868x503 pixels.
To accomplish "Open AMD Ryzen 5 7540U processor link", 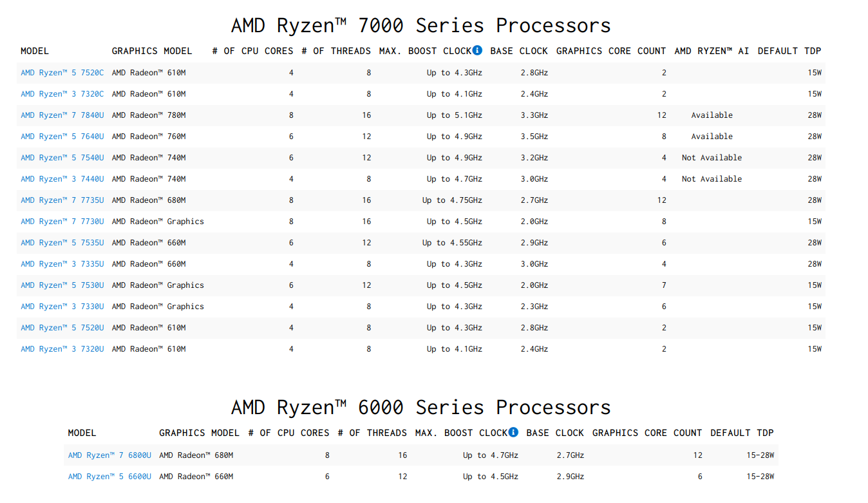I will (x=62, y=158).
